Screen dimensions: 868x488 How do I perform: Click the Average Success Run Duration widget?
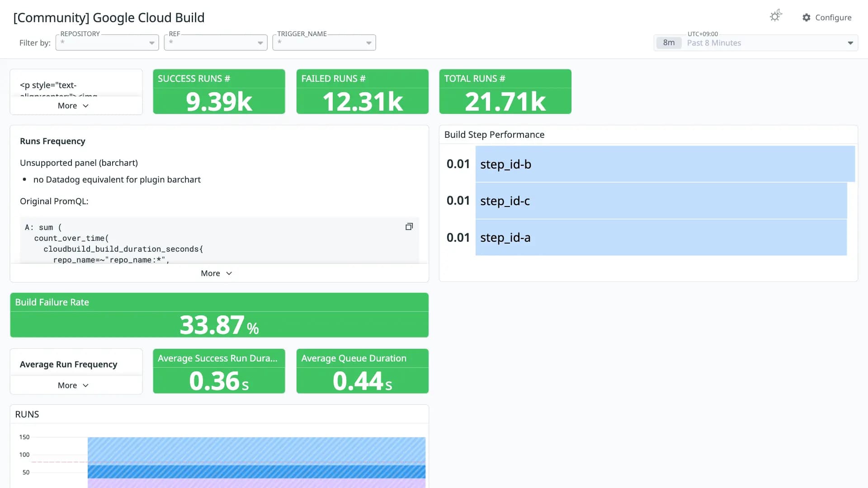coord(219,371)
